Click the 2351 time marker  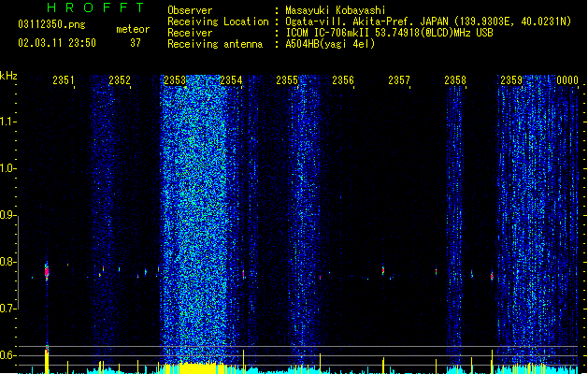tap(64, 80)
